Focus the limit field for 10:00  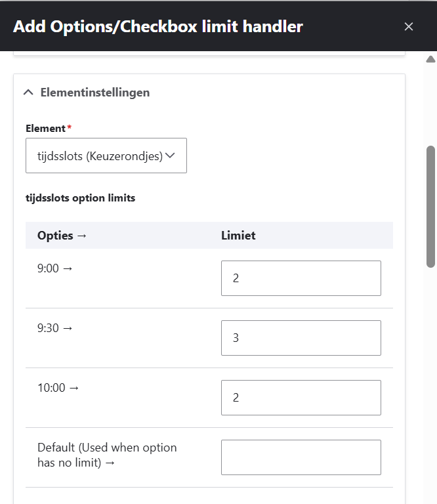point(301,398)
